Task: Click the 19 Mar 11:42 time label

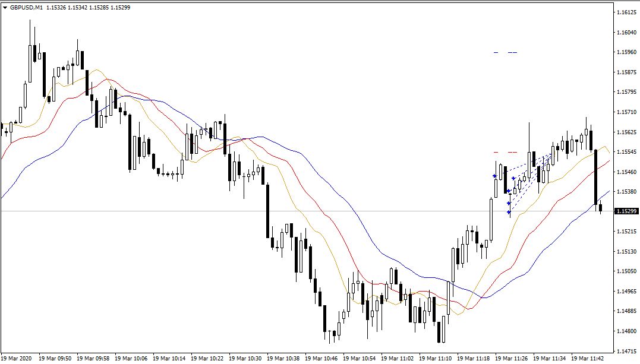Action: coord(587,358)
